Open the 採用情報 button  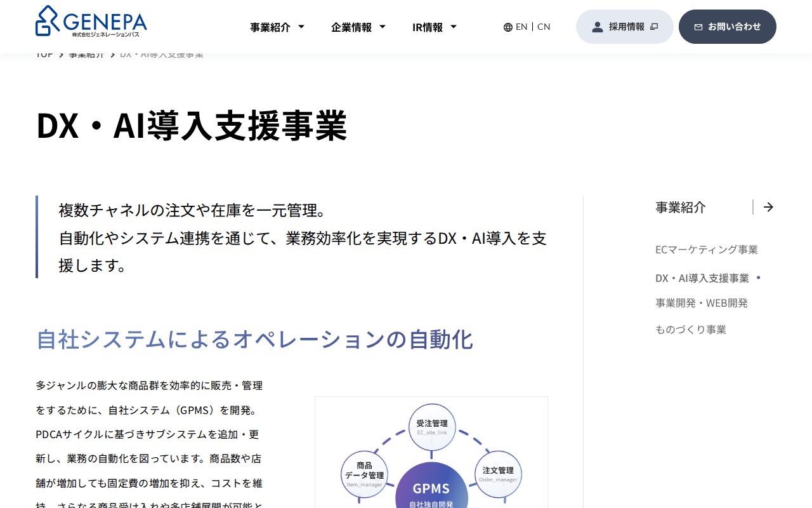click(625, 27)
